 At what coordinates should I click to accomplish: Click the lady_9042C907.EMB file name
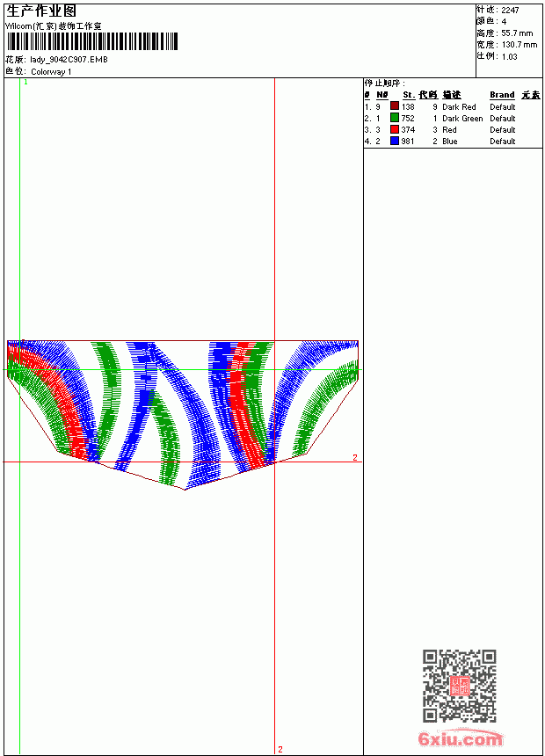click(x=69, y=60)
